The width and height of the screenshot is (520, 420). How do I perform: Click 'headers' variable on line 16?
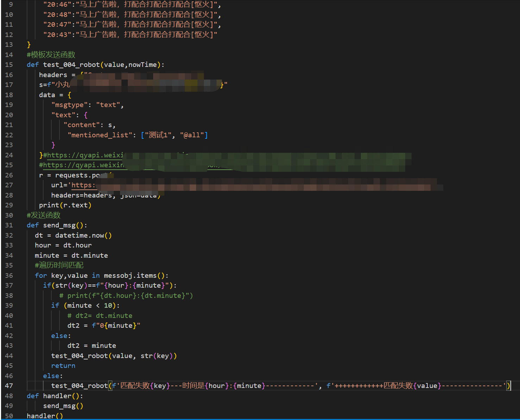(53, 75)
